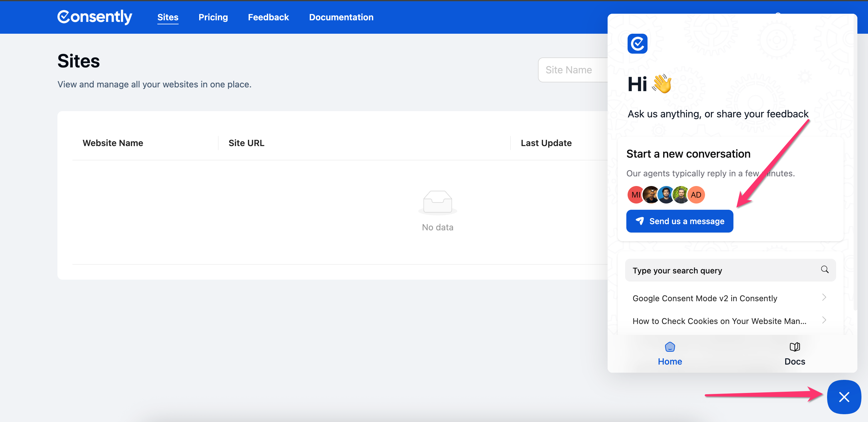Open Google Consent Mode v2 in Consently link

(704, 298)
